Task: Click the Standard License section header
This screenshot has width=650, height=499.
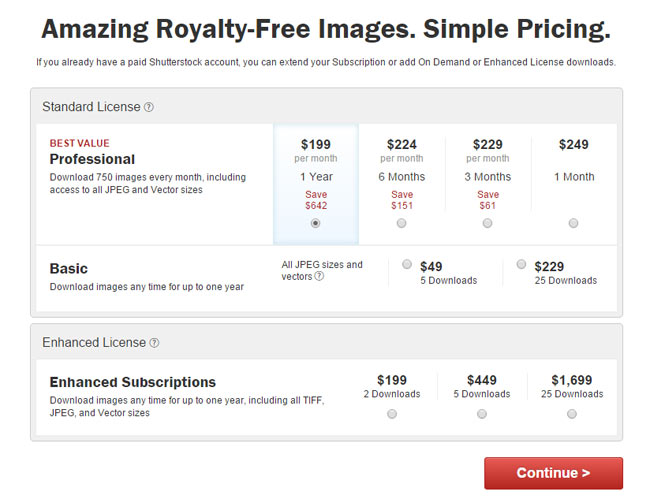Action: point(91,107)
